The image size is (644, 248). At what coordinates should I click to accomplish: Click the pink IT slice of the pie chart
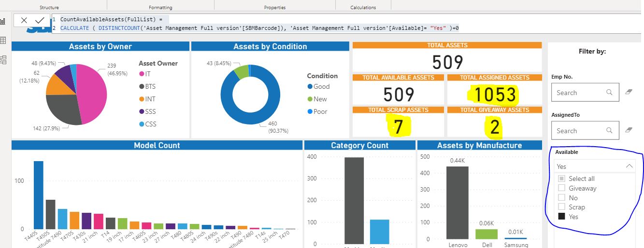point(93,92)
